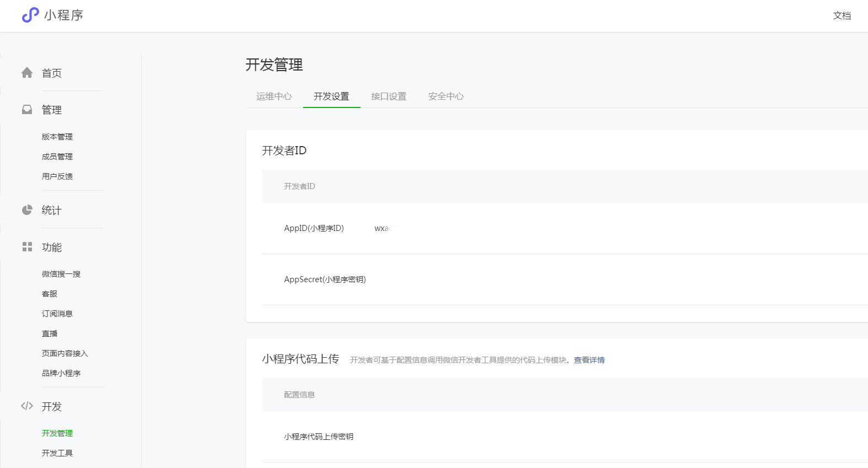
Task: Click the code brackets icon beside 开发
Action: coord(27,406)
